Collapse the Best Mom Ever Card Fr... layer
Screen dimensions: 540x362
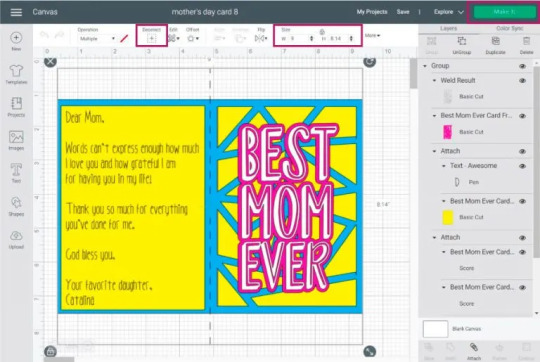click(434, 116)
